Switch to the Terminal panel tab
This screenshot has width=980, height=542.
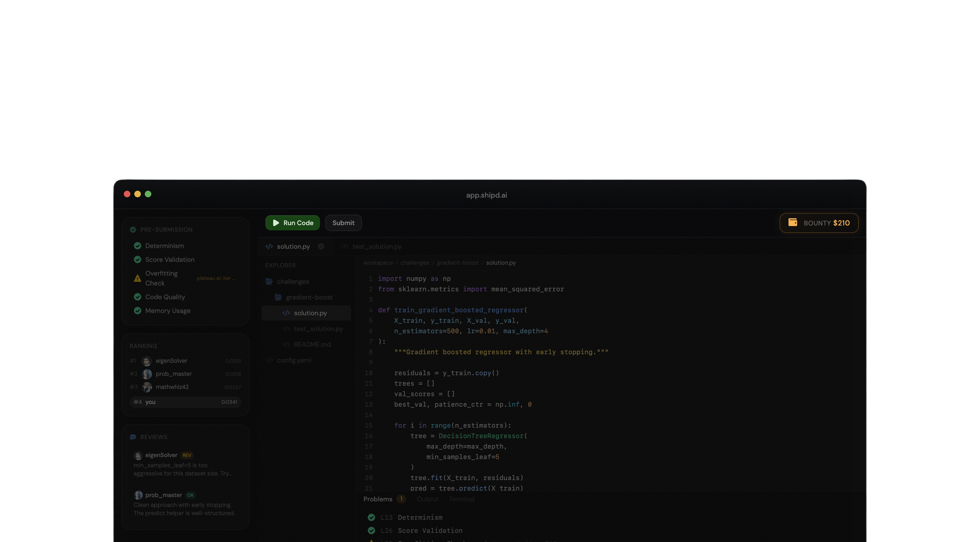[462, 499]
